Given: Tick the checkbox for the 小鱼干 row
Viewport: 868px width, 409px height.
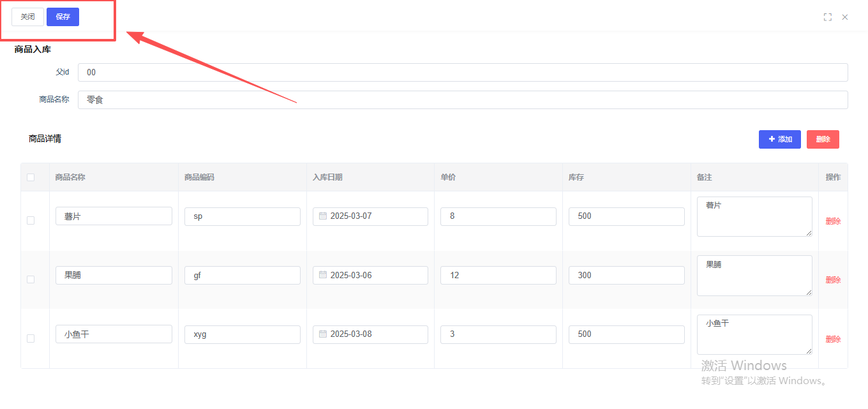Looking at the screenshot, I should pos(31,338).
